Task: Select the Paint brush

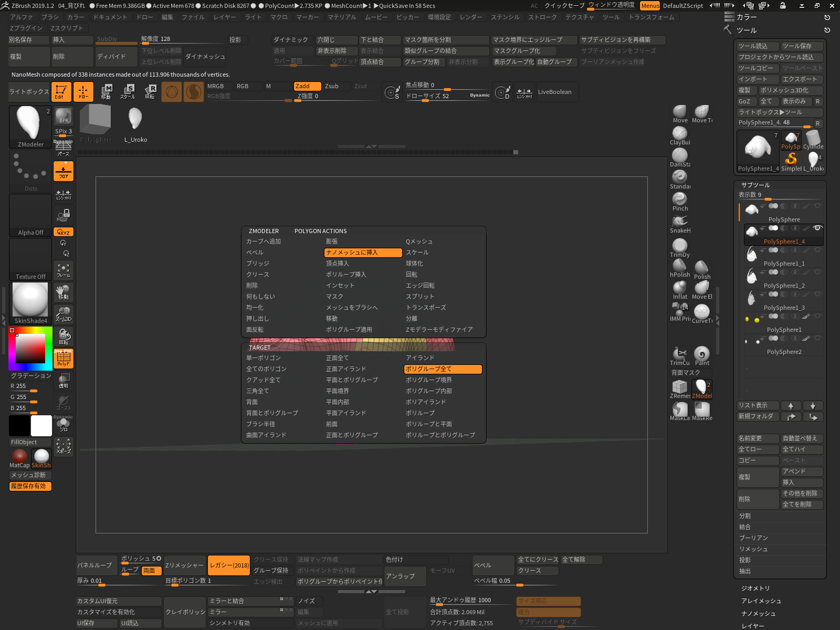Action: coord(702,356)
